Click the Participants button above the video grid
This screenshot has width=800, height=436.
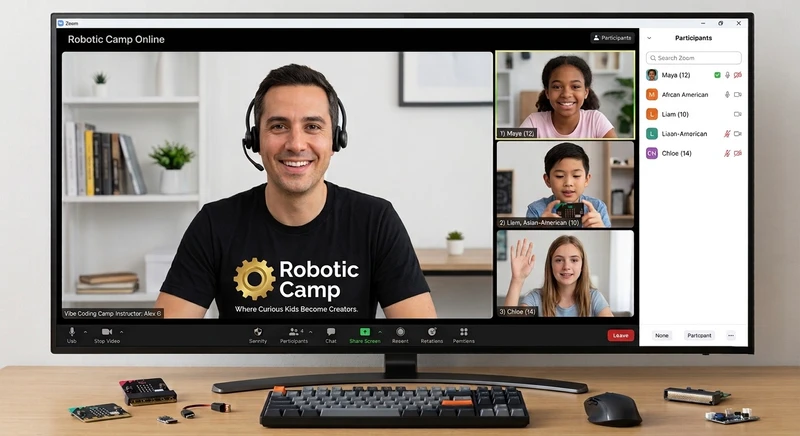pos(612,38)
